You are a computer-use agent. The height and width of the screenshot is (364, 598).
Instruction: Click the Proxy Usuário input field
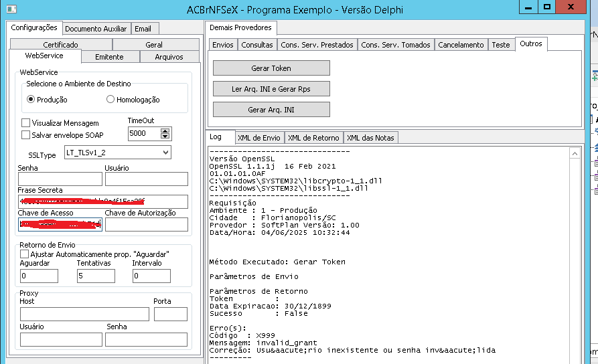pos(61,339)
